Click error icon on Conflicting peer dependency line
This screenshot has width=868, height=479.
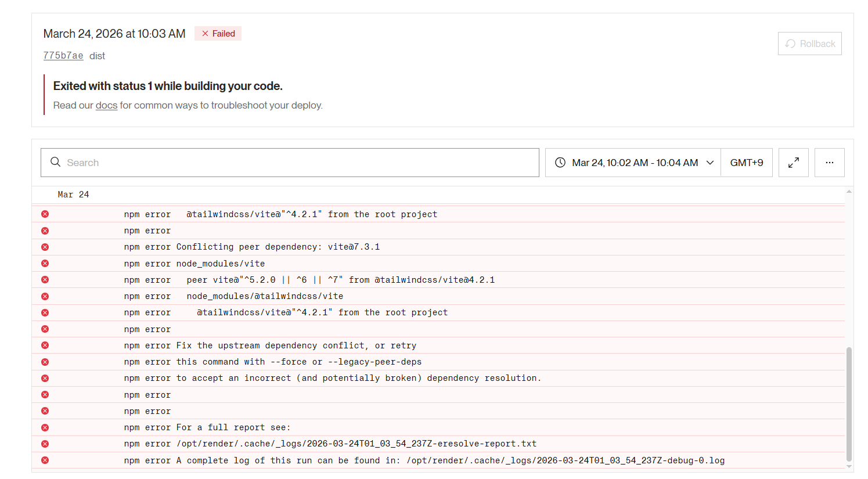45,247
